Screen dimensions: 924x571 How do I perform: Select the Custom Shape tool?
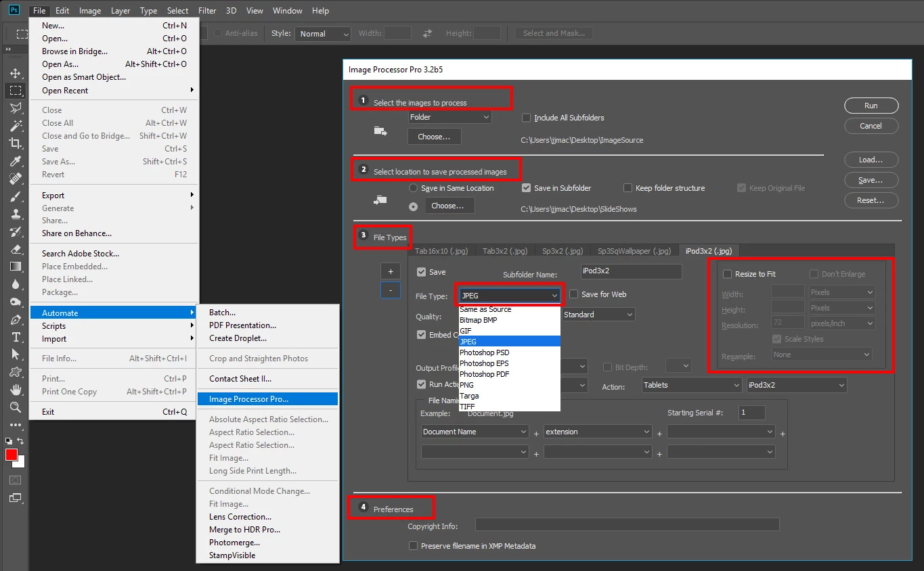[x=15, y=372]
